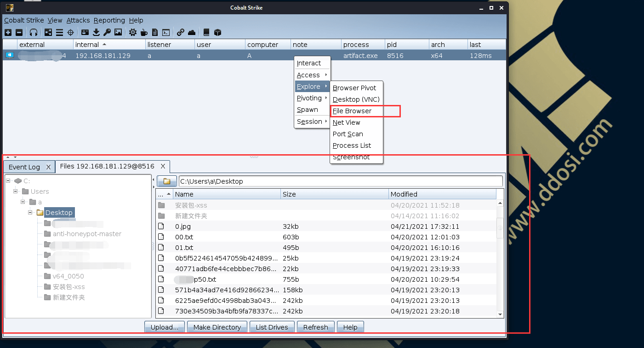Sort files by Modified column header
This screenshot has width=644, height=348.
pos(442,194)
